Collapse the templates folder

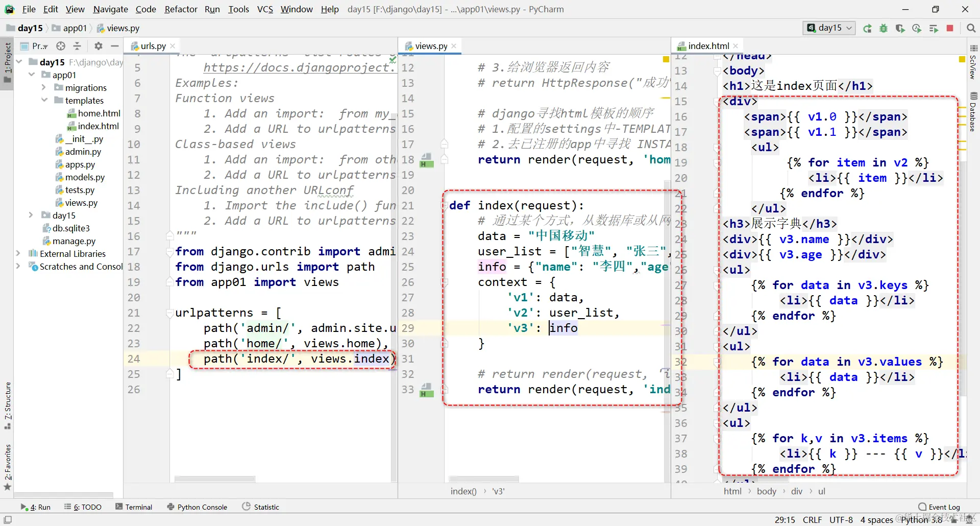(44, 100)
